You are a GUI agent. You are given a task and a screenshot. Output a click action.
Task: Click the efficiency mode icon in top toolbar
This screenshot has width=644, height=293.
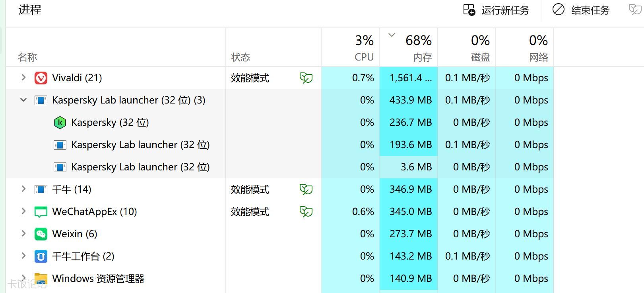[x=635, y=10]
